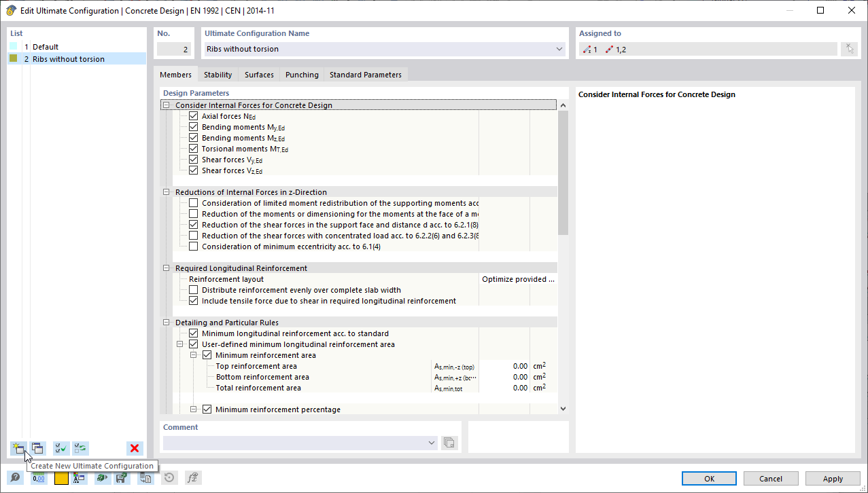This screenshot has width=868, height=493.
Task: Delete the selected configuration with red X
Action: tap(135, 448)
